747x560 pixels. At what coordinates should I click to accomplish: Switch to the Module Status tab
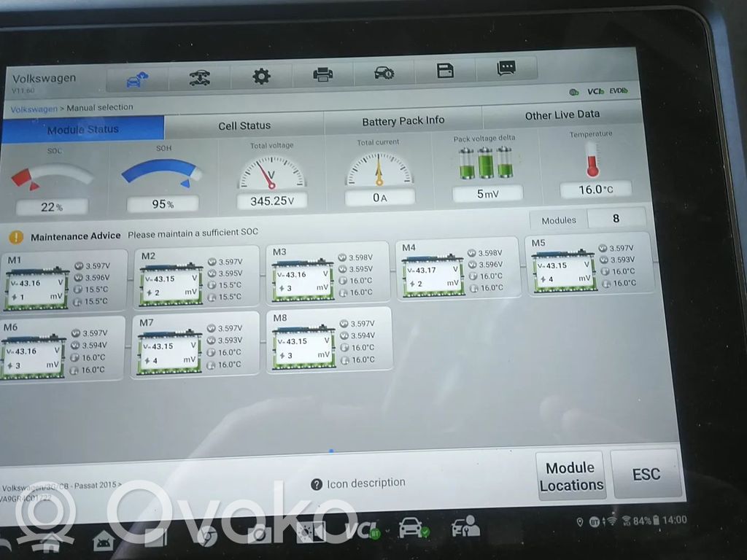pyautogui.click(x=82, y=130)
